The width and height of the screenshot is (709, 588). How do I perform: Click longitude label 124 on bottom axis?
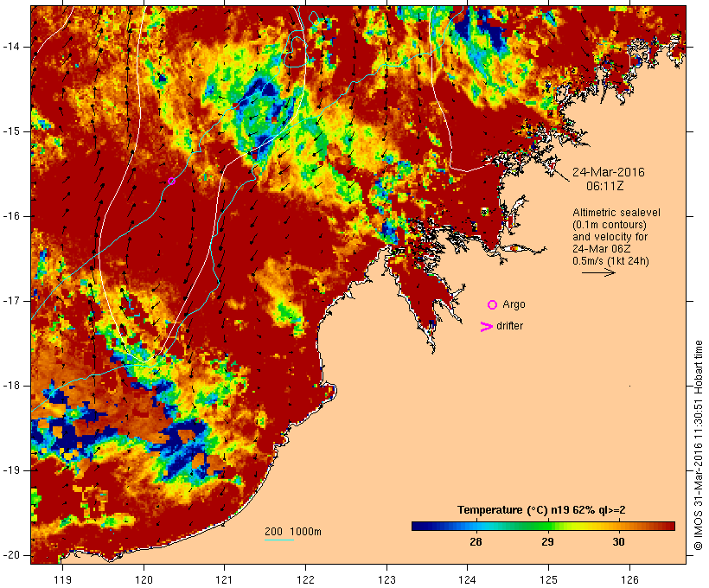coord(467,579)
